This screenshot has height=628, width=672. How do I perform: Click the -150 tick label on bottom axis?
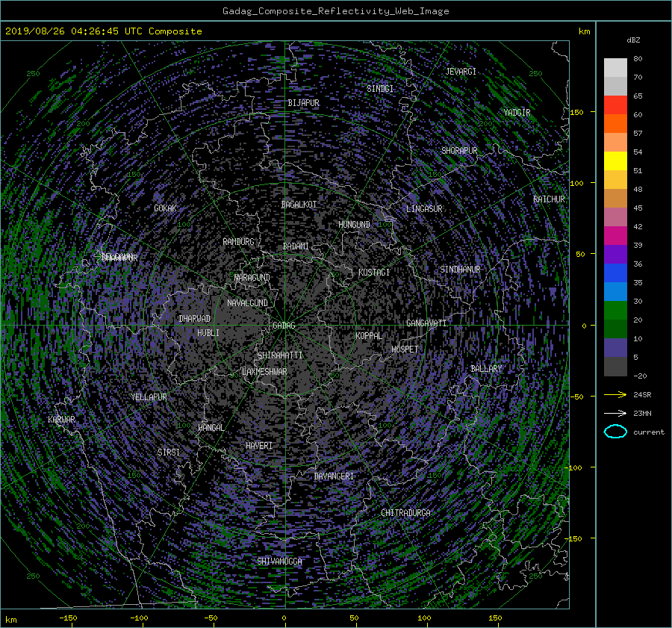click(68, 618)
